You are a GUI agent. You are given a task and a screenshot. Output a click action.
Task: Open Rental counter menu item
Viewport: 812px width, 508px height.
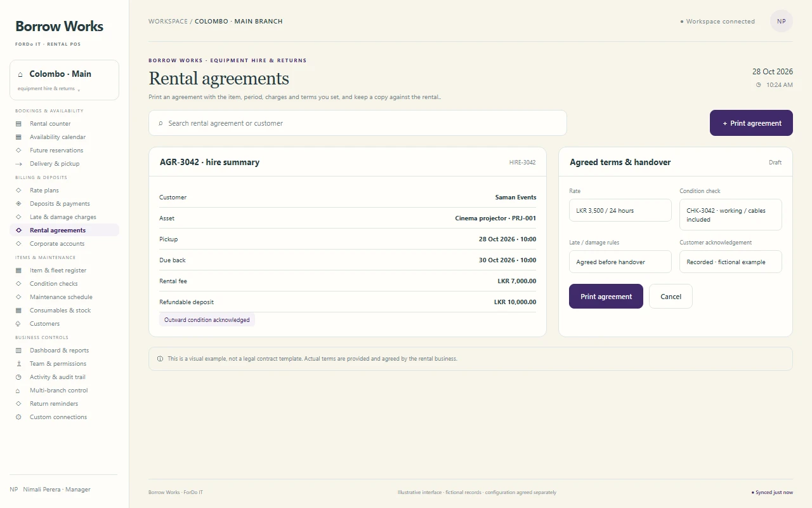pos(64,124)
